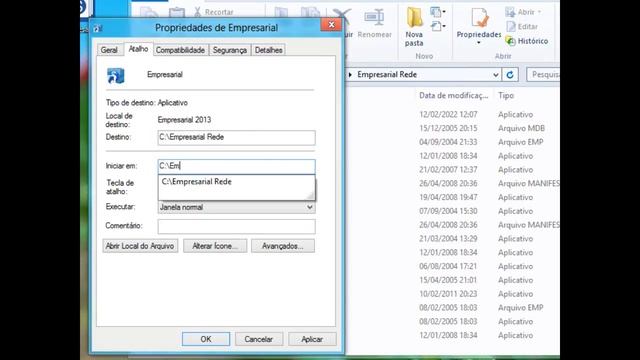Click the easy access icon beside Nova pasta

(436, 27)
